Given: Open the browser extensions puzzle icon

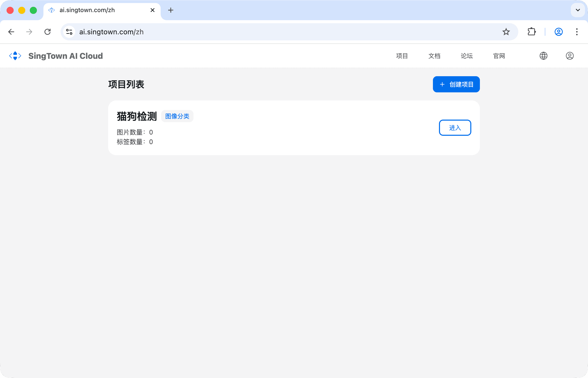Looking at the screenshot, I should (532, 32).
